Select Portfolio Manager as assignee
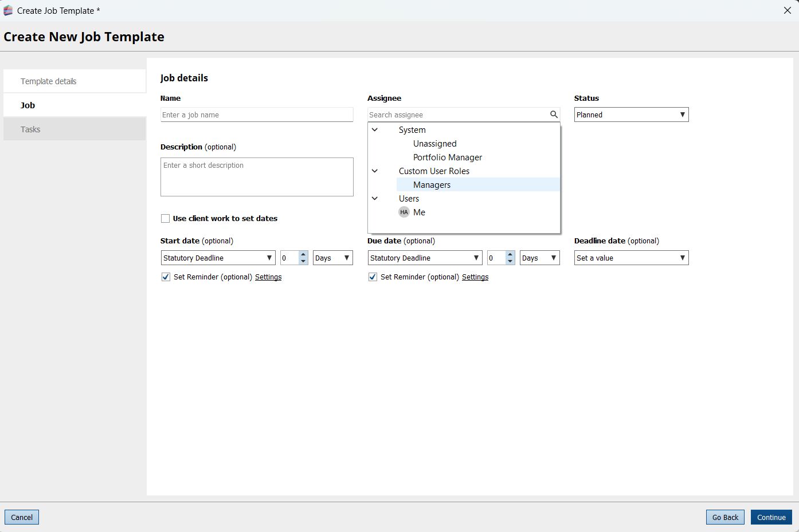 pyautogui.click(x=447, y=157)
